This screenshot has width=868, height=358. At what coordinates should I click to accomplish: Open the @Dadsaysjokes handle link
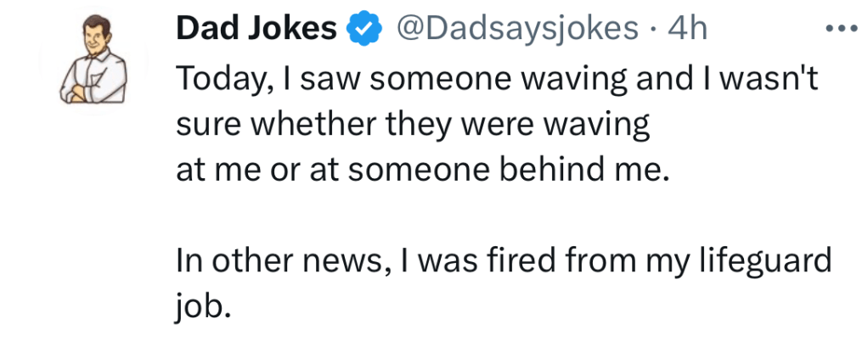516,30
